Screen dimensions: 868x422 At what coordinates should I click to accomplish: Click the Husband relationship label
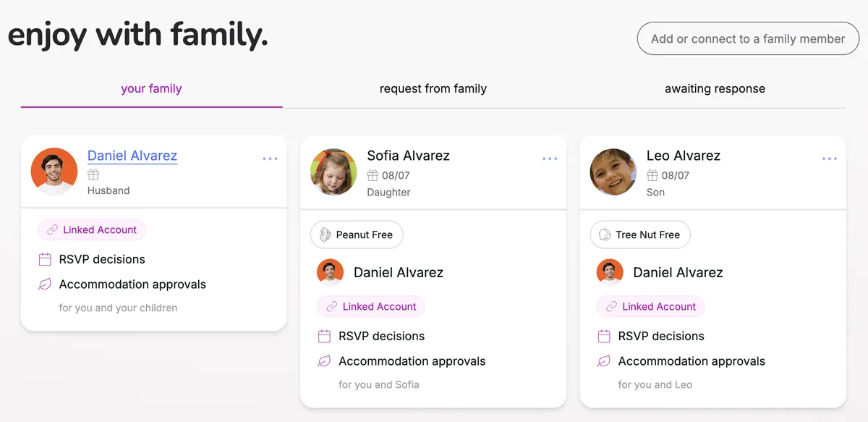coord(109,191)
